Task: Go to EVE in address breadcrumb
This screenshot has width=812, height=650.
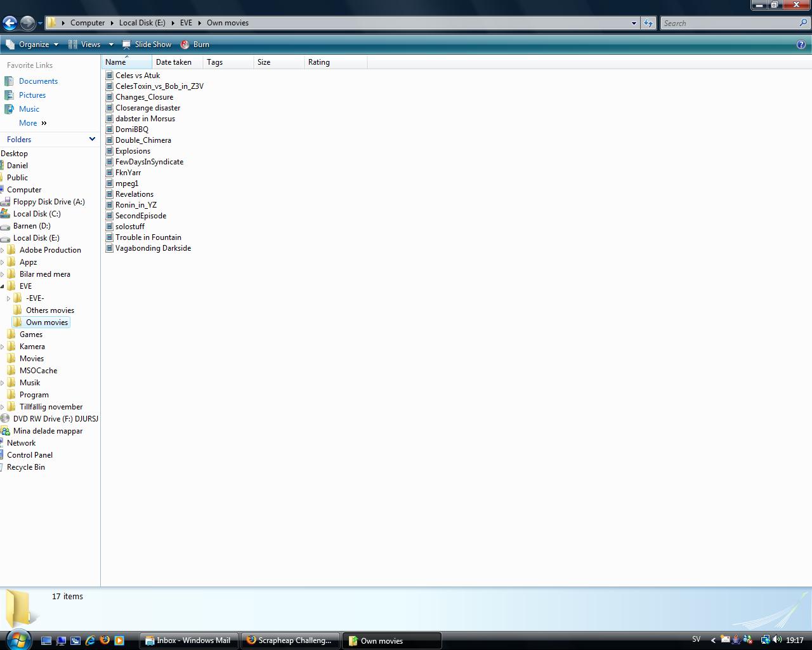Action: [x=186, y=23]
